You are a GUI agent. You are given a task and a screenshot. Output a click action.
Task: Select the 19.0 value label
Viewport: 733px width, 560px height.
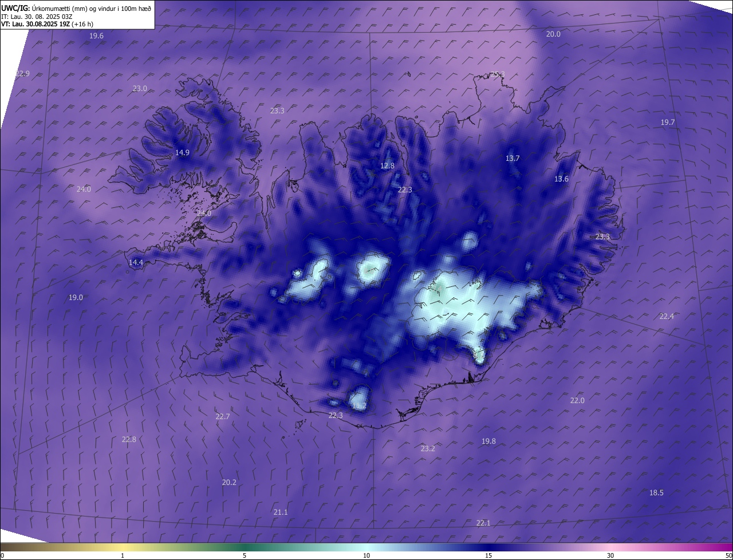[x=76, y=298]
